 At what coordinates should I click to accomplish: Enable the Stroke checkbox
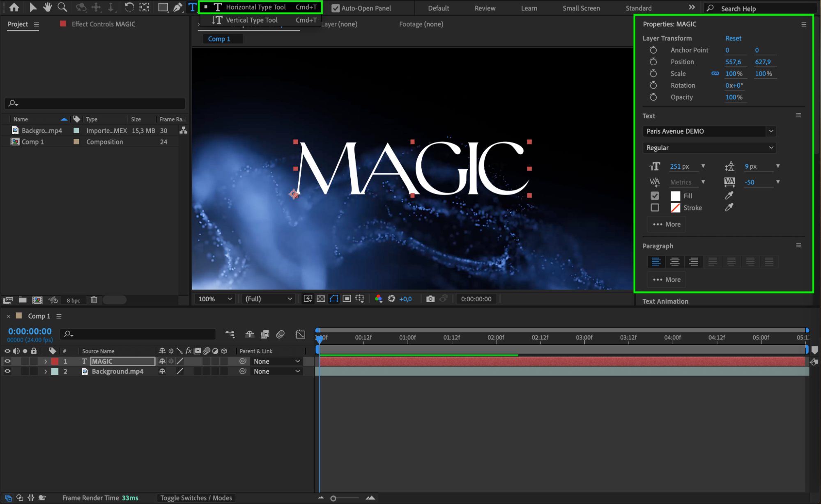coord(655,208)
